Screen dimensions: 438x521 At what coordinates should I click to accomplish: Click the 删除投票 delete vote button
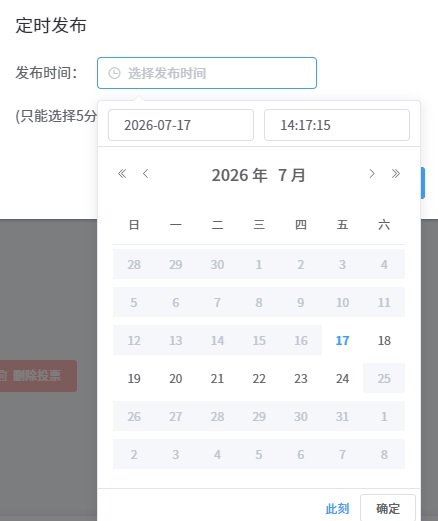[x=37, y=376]
